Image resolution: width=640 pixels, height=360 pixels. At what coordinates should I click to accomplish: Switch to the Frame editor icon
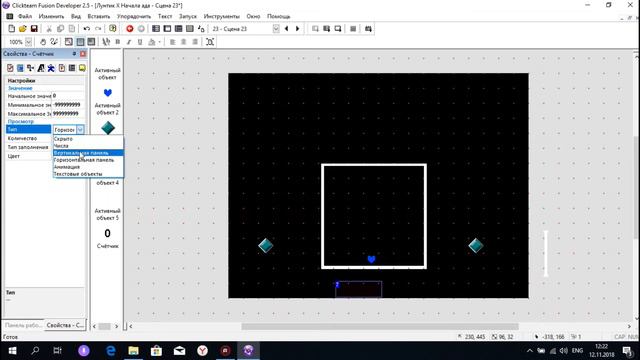coord(167,29)
